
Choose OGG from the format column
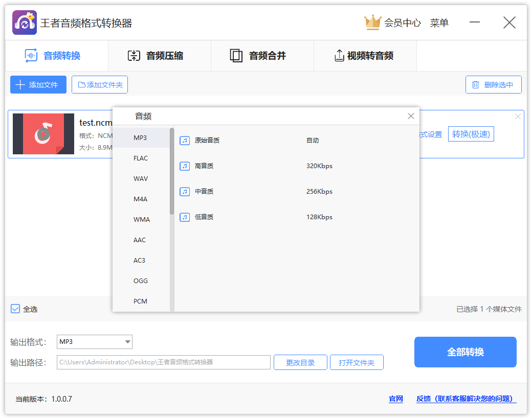point(140,281)
